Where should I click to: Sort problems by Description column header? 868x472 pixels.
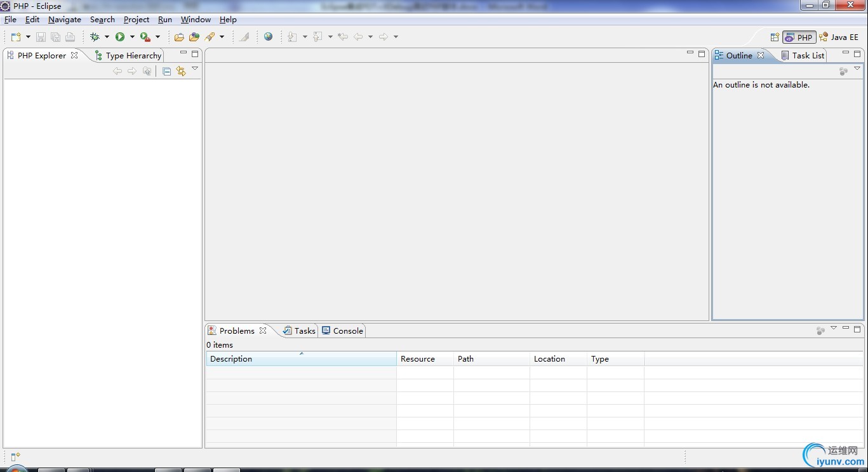(x=301, y=358)
